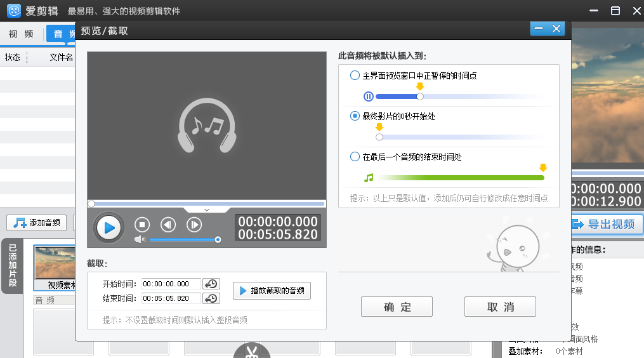Viewport: 644px width, 358px height.
Task: Click pause icon beside paused-time slider
Action: tap(369, 96)
